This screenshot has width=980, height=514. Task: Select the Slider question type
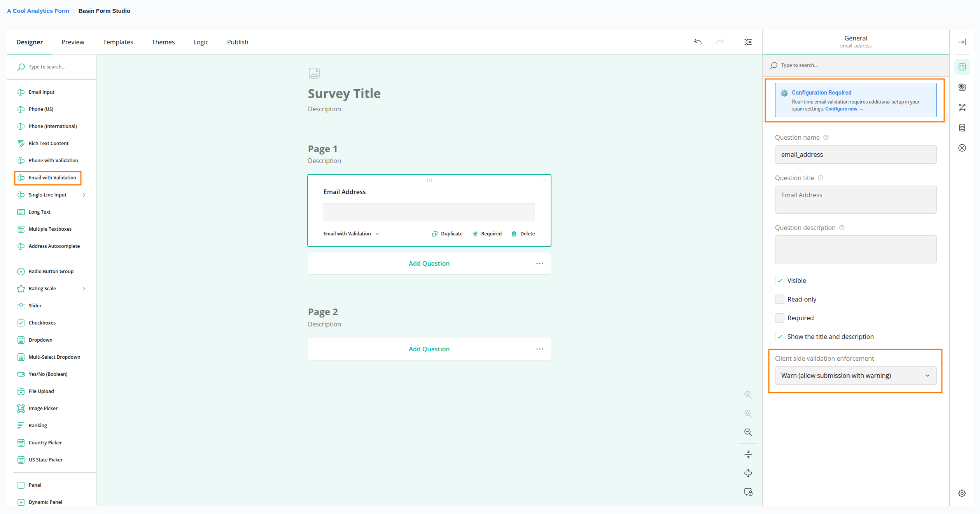(35, 305)
